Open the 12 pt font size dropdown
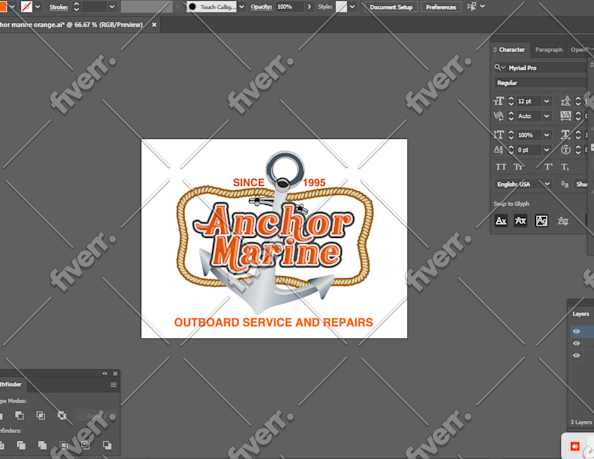The image size is (594, 459). coord(546,101)
